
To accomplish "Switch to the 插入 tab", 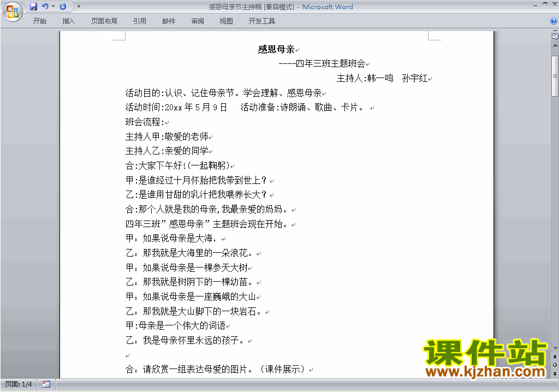I will tap(68, 21).
